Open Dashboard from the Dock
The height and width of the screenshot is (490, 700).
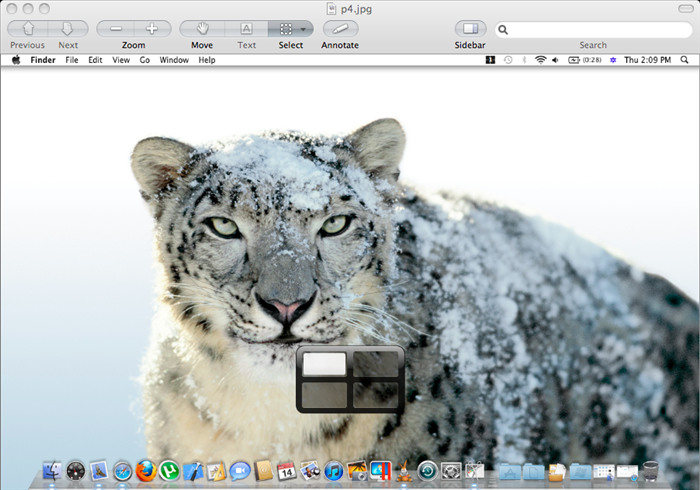(75, 471)
